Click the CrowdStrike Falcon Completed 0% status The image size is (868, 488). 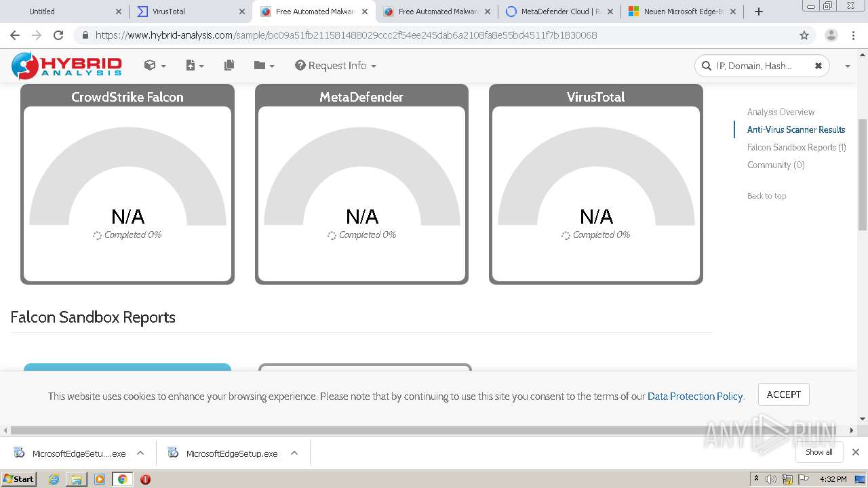click(x=127, y=235)
